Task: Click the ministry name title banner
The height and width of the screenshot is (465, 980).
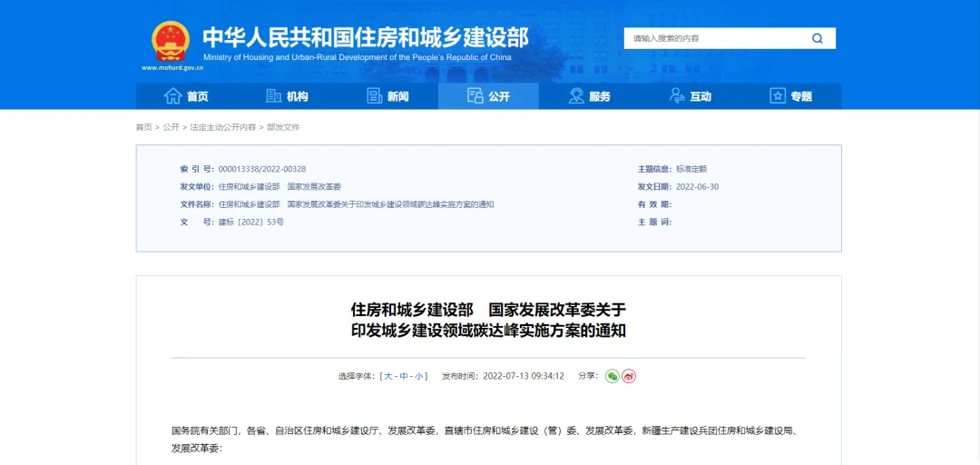Action: click(x=365, y=37)
